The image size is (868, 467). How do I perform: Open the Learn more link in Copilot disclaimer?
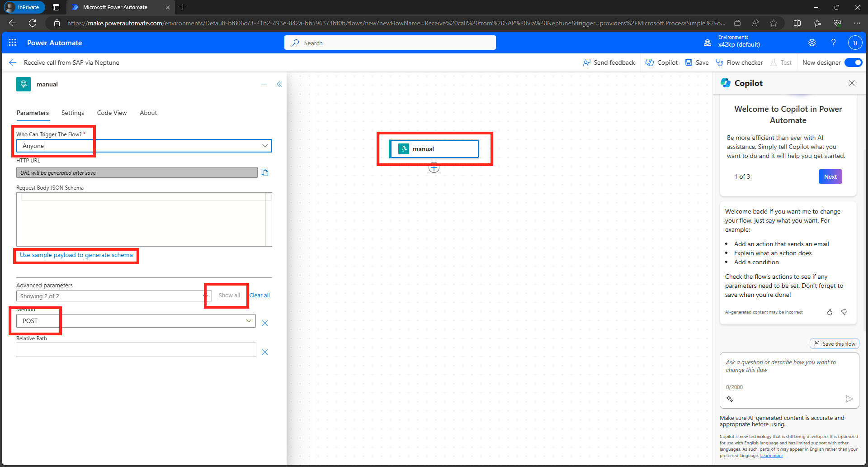click(x=771, y=456)
